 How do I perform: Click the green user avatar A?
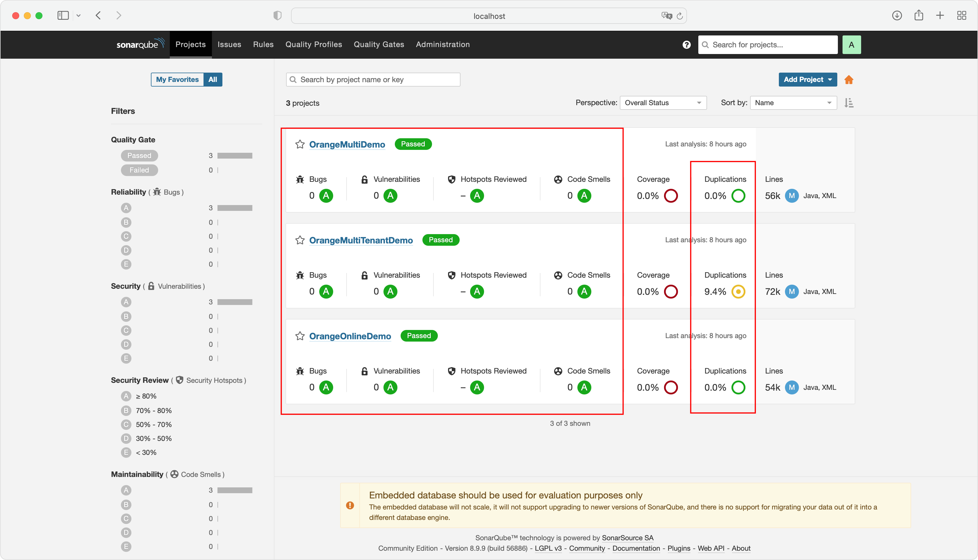[x=851, y=45]
